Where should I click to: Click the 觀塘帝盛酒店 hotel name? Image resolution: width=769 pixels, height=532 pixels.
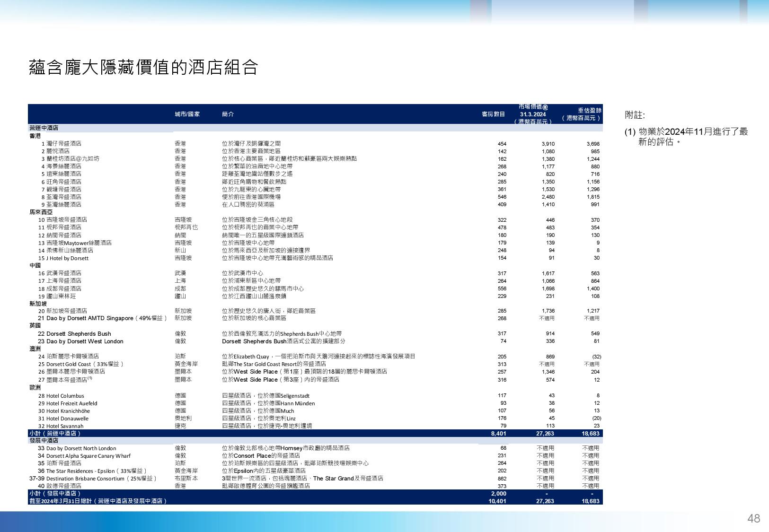(64, 189)
